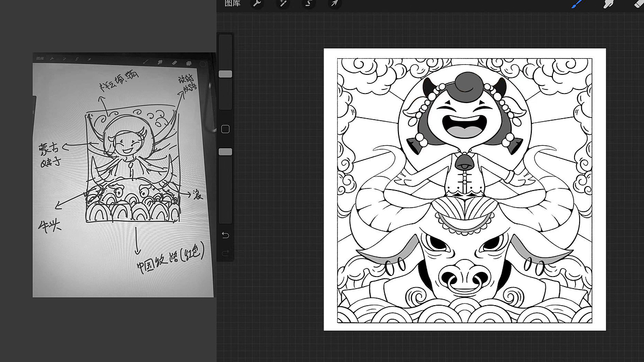Redo the undone stroke
The image size is (644, 362).
(225, 252)
